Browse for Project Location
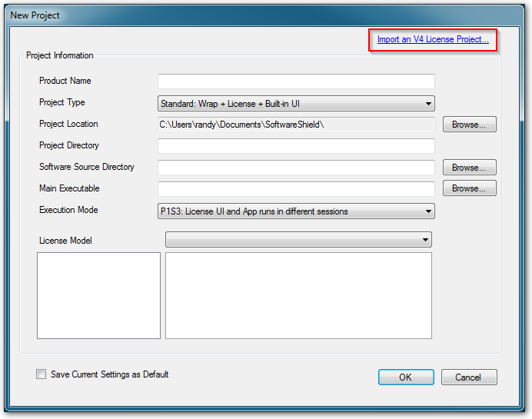This screenshot has height=419, width=532. coord(469,125)
